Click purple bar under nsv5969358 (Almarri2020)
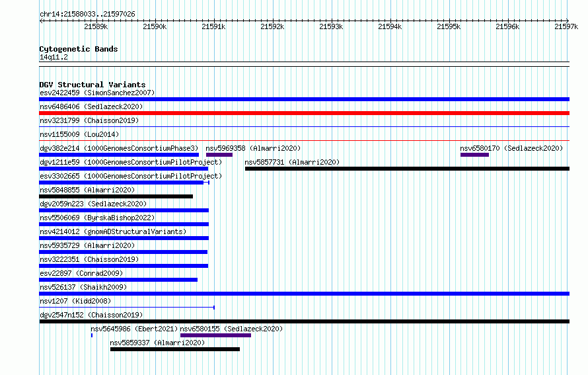Screen dimensions: 588x375 click(x=219, y=155)
